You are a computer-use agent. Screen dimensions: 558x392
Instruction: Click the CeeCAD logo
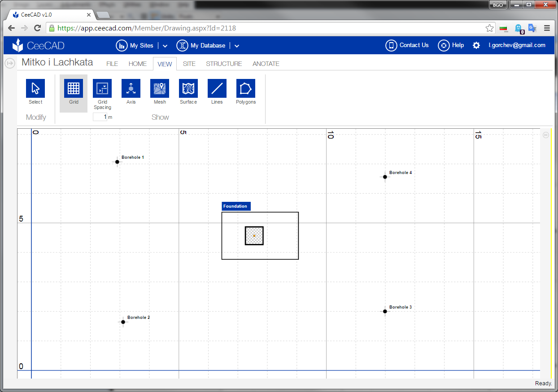pyautogui.click(x=38, y=45)
